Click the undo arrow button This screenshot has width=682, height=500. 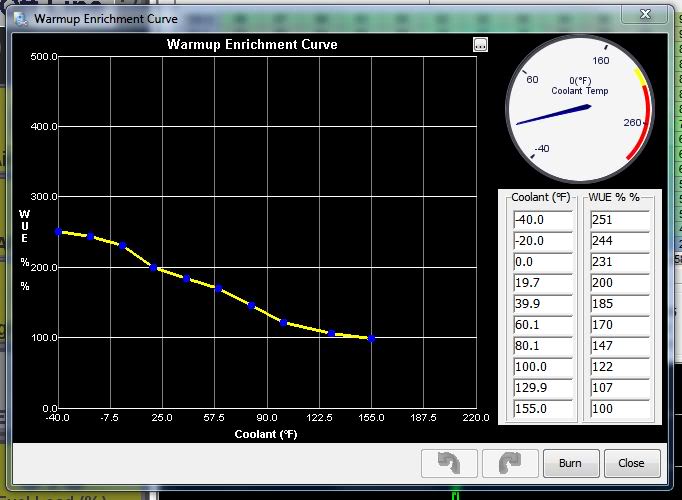coord(449,464)
